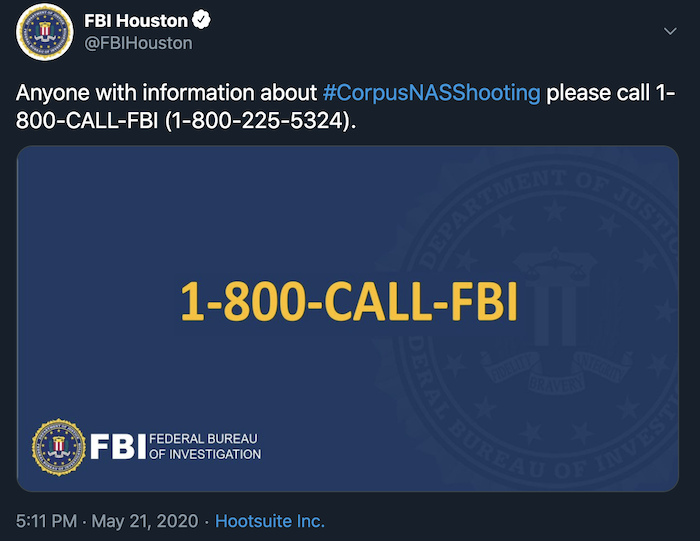
Task: Click the faded BRAVERY banner in watermark
Action: [556, 383]
